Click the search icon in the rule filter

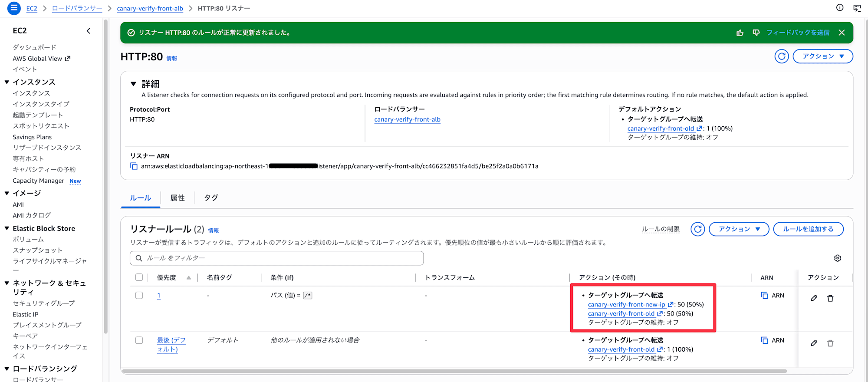[x=139, y=258]
